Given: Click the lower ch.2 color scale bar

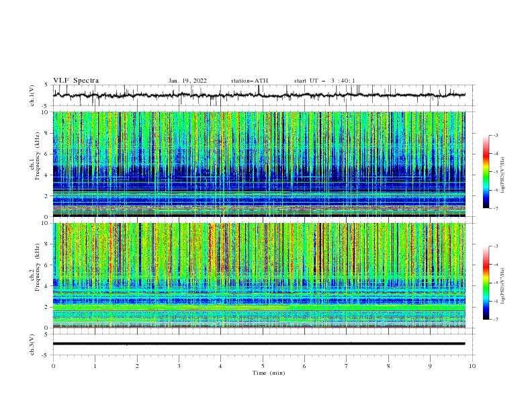Looking at the screenshot, I should pos(486,283).
